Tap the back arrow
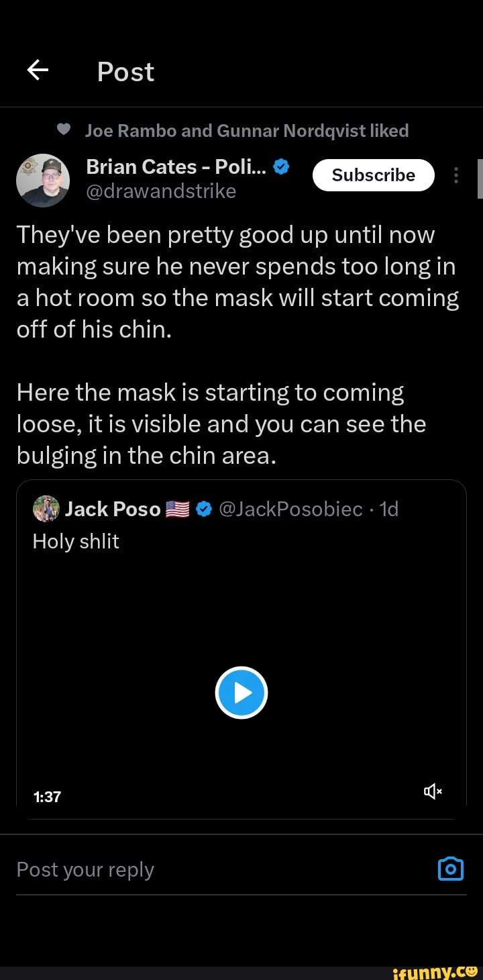 tap(38, 70)
